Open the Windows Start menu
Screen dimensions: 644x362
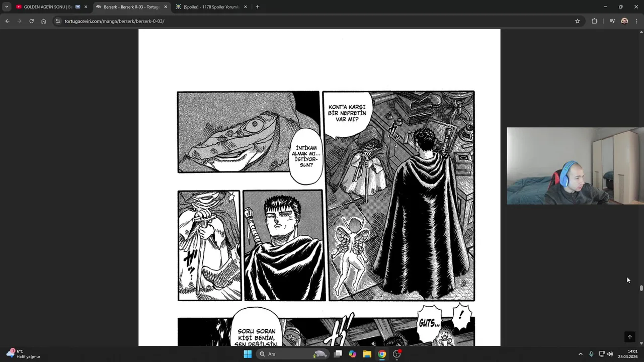[248, 354]
